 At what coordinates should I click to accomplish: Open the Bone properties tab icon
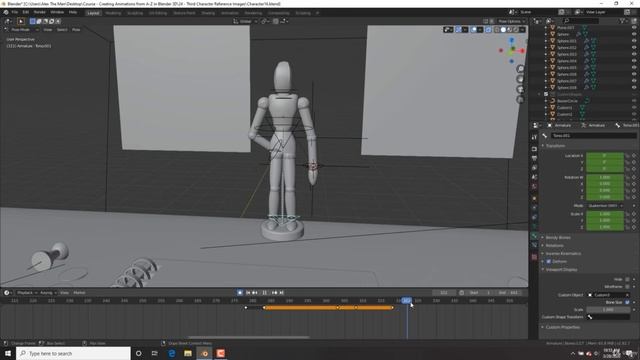click(x=534, y=236)
